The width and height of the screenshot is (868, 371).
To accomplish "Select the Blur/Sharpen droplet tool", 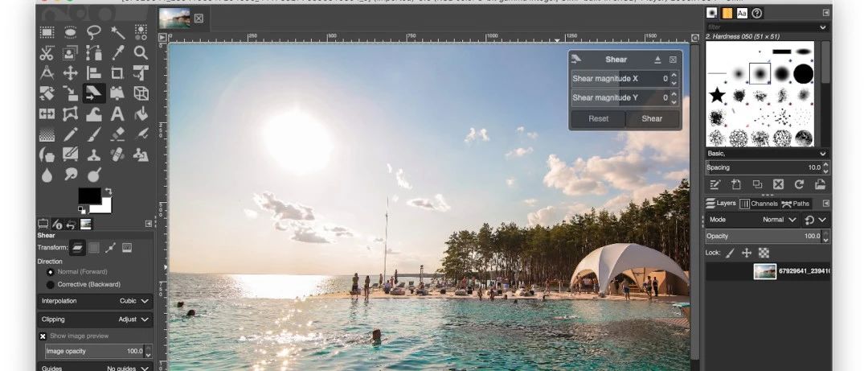I will (x=47, y=175).
